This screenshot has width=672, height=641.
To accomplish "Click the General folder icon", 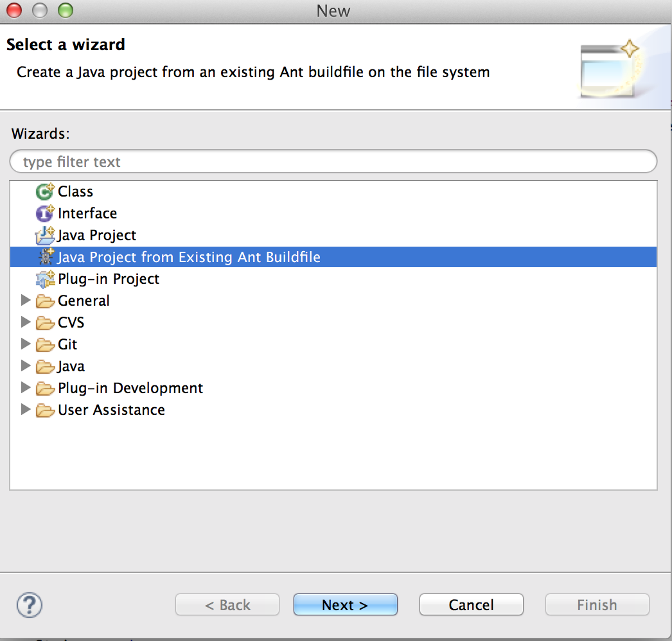I will point(45,301).
